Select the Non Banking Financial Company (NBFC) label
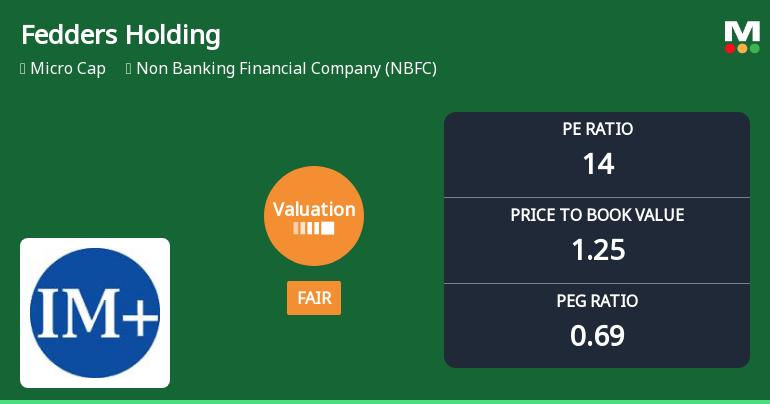Image resolution: width=770 pixels, height=404 pixels. coord(286,69)
